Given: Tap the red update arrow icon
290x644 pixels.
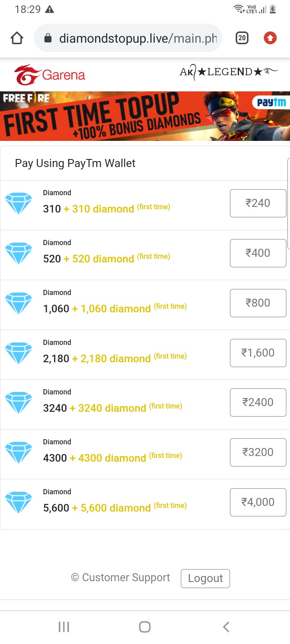Looking at the screenshot, I should point(270,38).
